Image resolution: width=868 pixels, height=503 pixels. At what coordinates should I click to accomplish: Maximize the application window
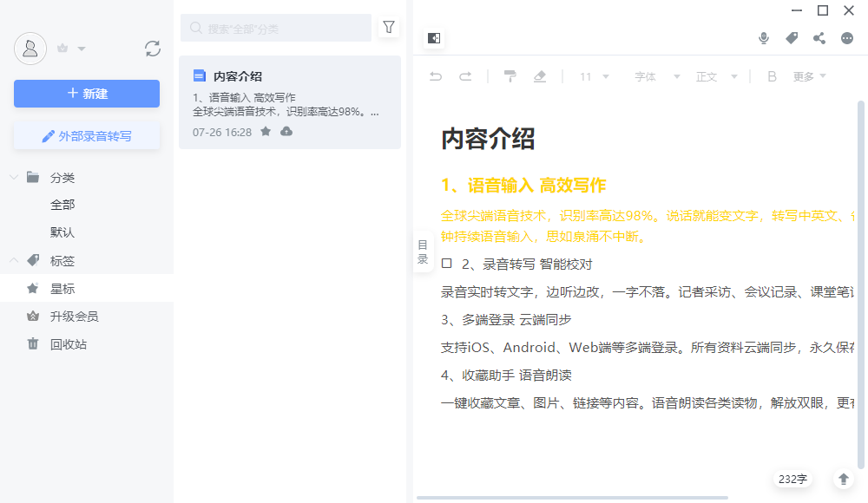823,10
